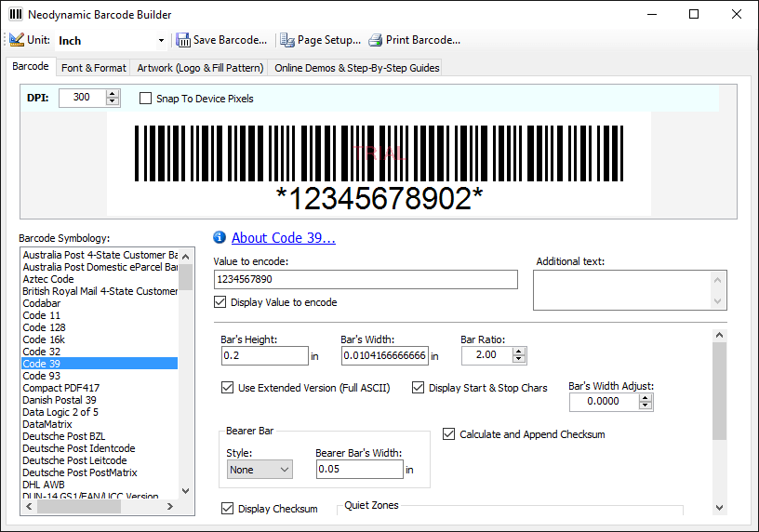Toggle Display Start & Stop Chars checkbox
The height and width of the screenshot is (532, 759).
pos(418,388)
